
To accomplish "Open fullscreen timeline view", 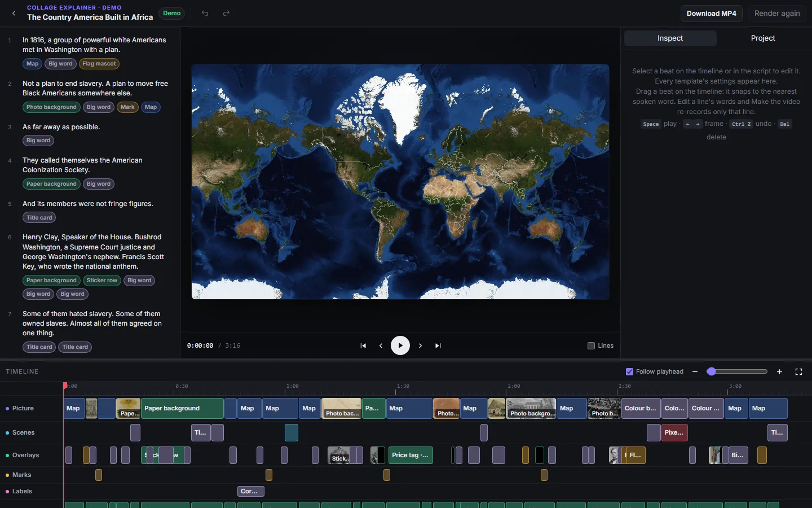I will 798,371.
